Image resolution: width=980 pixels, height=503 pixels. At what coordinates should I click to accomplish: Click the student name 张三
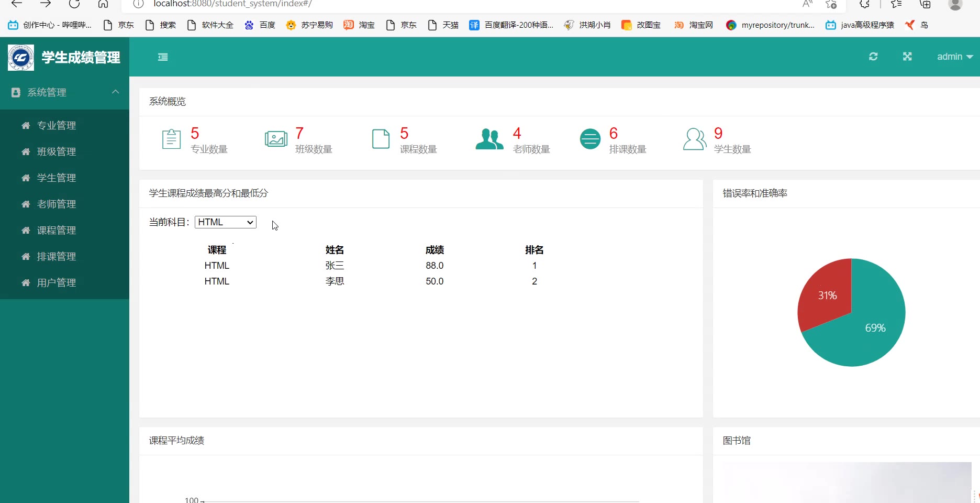(x=335, y=266)
